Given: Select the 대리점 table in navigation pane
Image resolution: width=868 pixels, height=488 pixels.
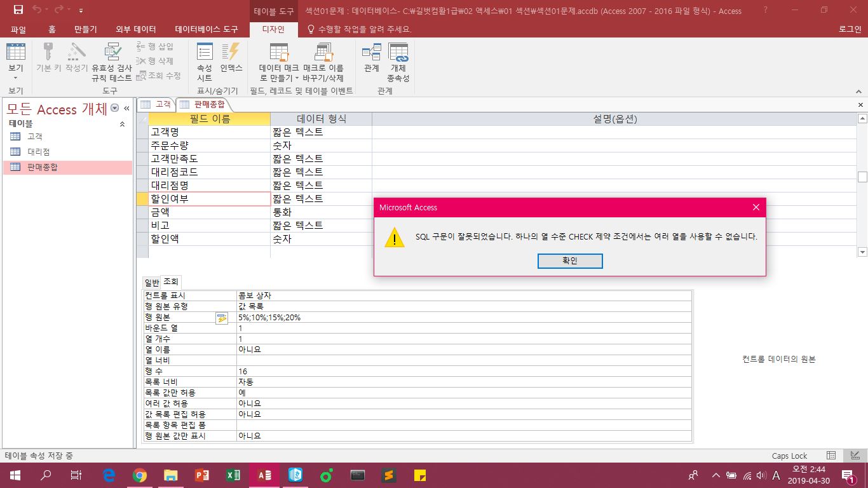Looking at the screenshot, I should (38, 152).
